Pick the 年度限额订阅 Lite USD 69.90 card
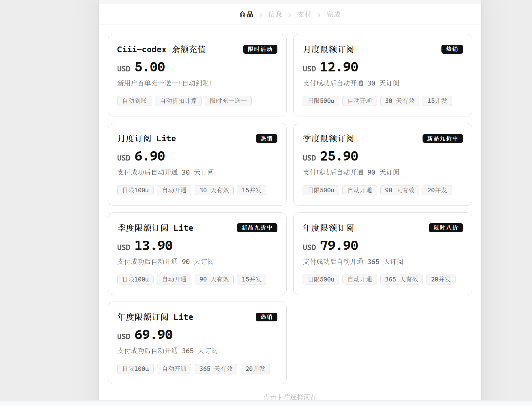Screen dimensions: 532x406 (x=197, y=343)
